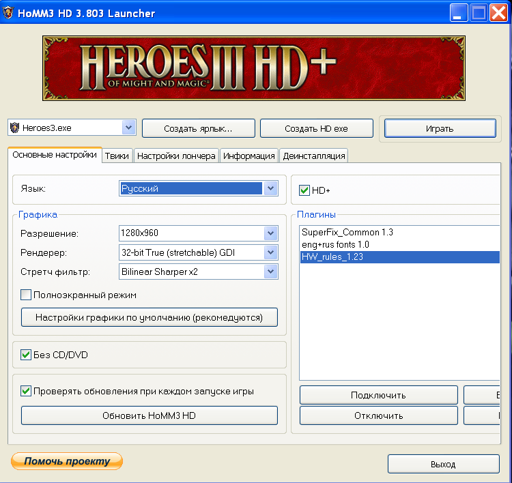This screenshot has width=512, height=483.
Task: Disable Проверять обновления при каждом запуске
Action: click(26, 391)
